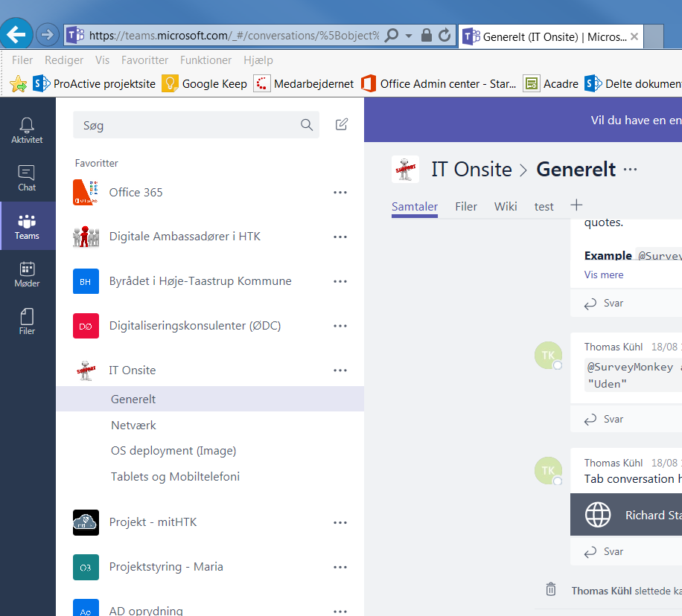682x616 pixels.
Task: Open the Office 365 team
Action: click(x=136, y=192)
